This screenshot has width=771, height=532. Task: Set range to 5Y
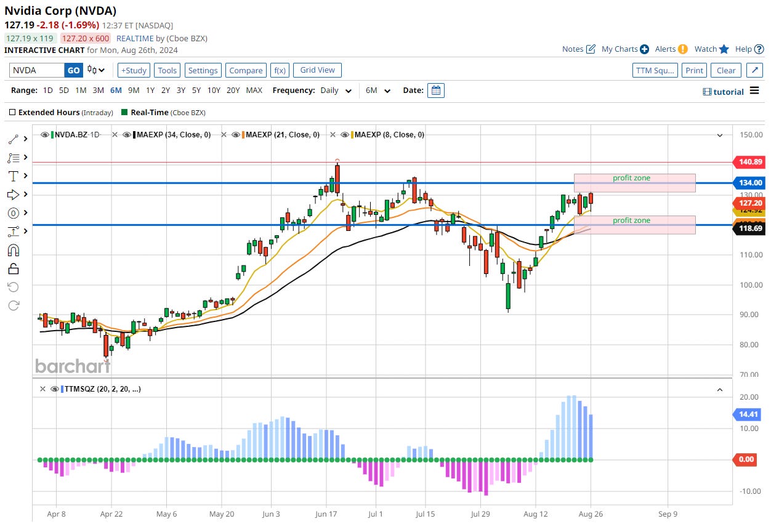(x=196, y=91)
